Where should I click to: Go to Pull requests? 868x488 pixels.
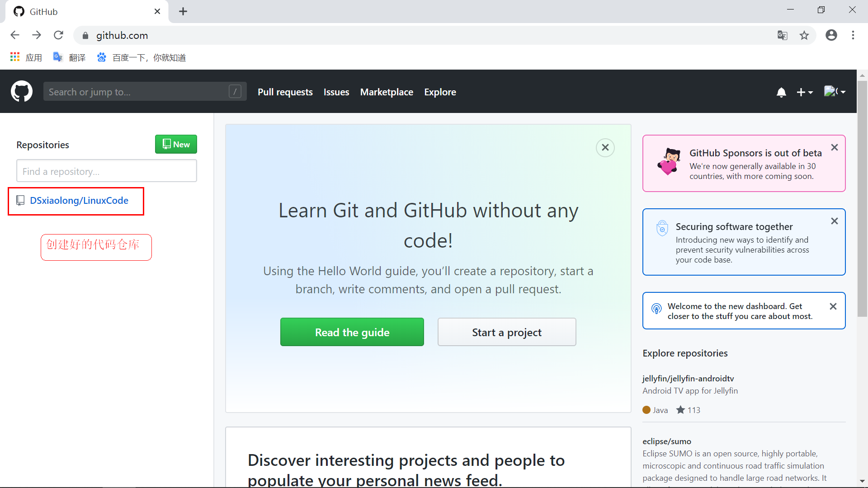pos(285,92)
